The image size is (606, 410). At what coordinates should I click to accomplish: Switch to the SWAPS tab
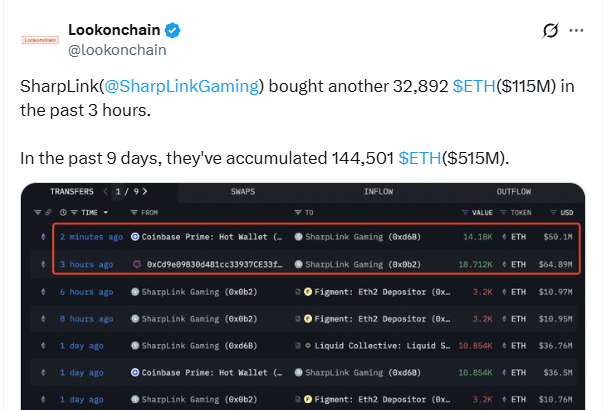pos(243,191)
